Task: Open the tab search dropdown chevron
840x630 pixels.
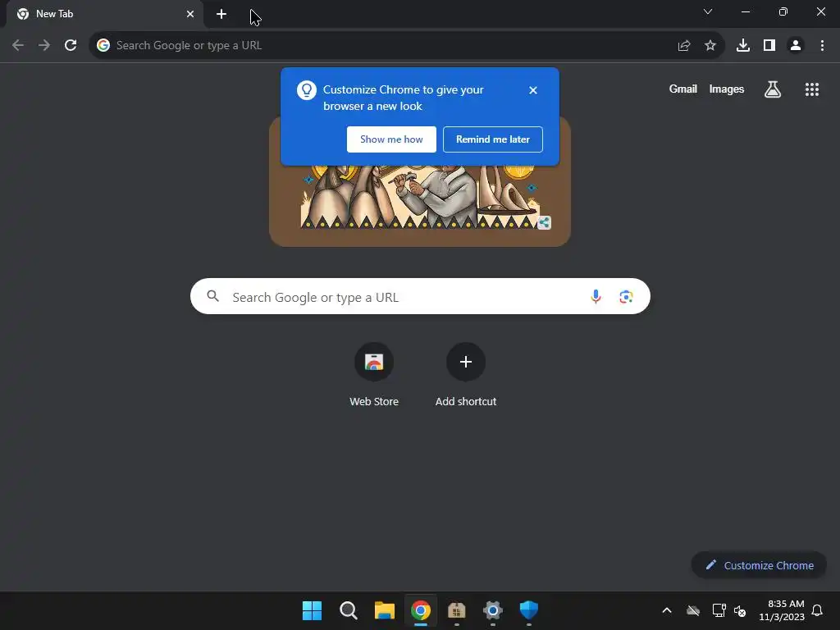Action: (x=708, y=11)
